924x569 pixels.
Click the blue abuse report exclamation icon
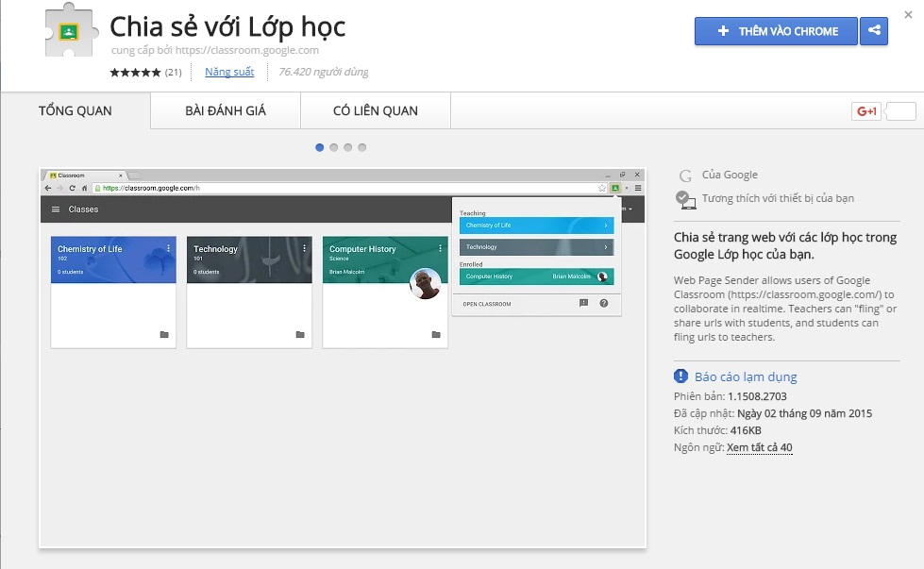point(680,376)
